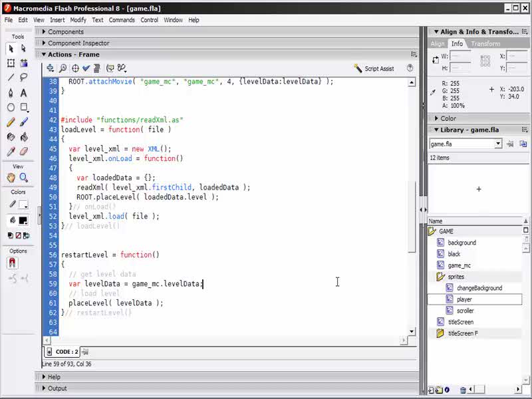Toggle the Snap to Objects magnet option
The width and height of the screenshot is (532, 399).
pos(11,263)
